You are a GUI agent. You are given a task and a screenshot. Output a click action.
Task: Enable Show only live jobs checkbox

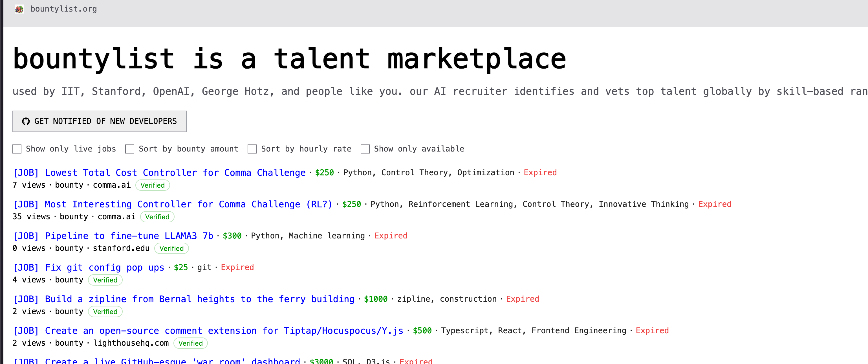(x=17, y=149)
